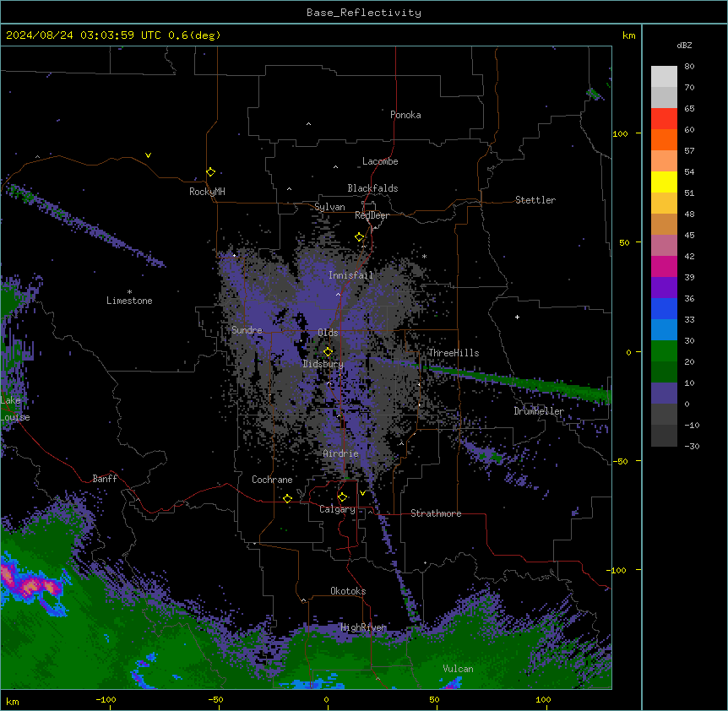
Task: Click the Airdrie city label
Action: click(x=340, y=453)
